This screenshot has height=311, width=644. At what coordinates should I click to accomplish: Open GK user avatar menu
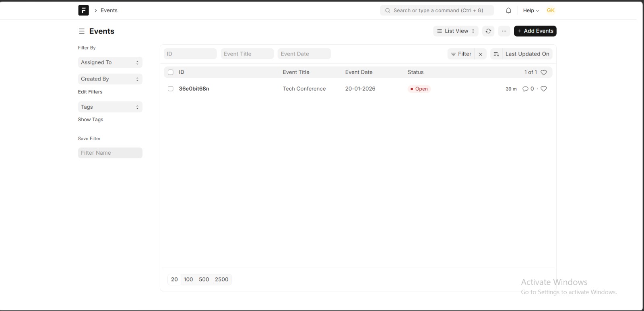(x=551, y=10)
